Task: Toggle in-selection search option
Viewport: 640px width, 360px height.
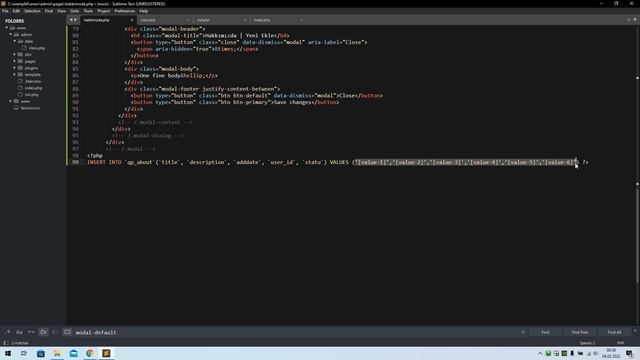Action: point(55,332)
